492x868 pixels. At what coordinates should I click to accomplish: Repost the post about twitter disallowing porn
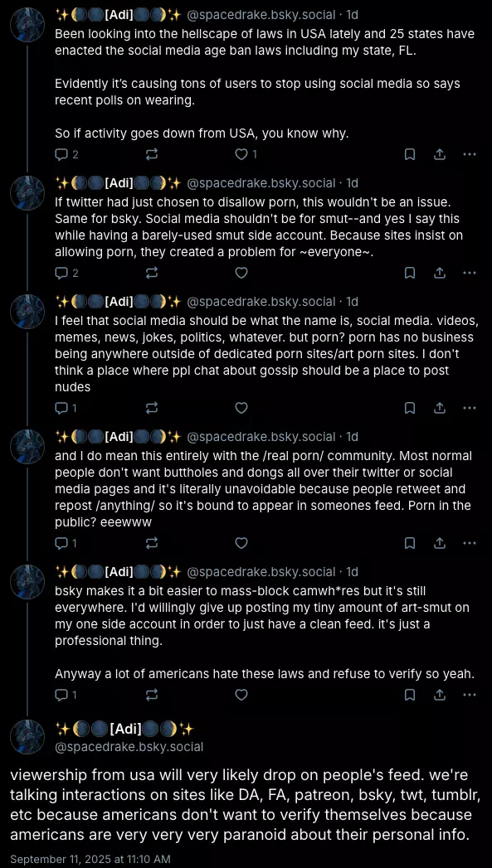click(x=151, y=273)
